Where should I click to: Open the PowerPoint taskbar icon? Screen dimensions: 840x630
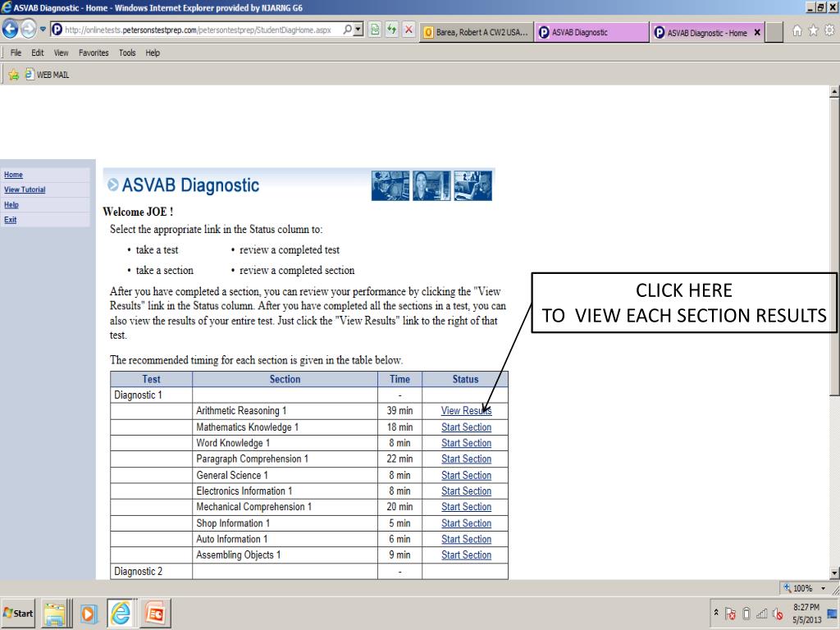pos(155,614)
